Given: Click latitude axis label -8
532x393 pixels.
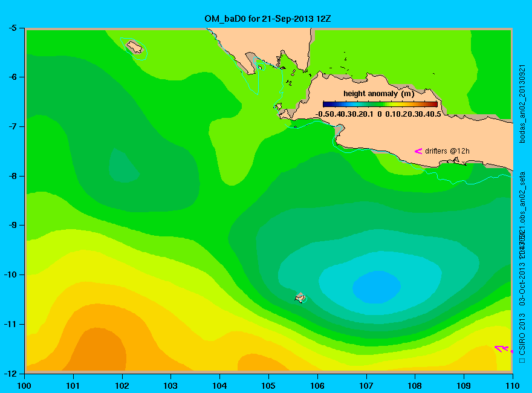Looking at the screenshot, I should pyautogui.click(x=12, y=176).
